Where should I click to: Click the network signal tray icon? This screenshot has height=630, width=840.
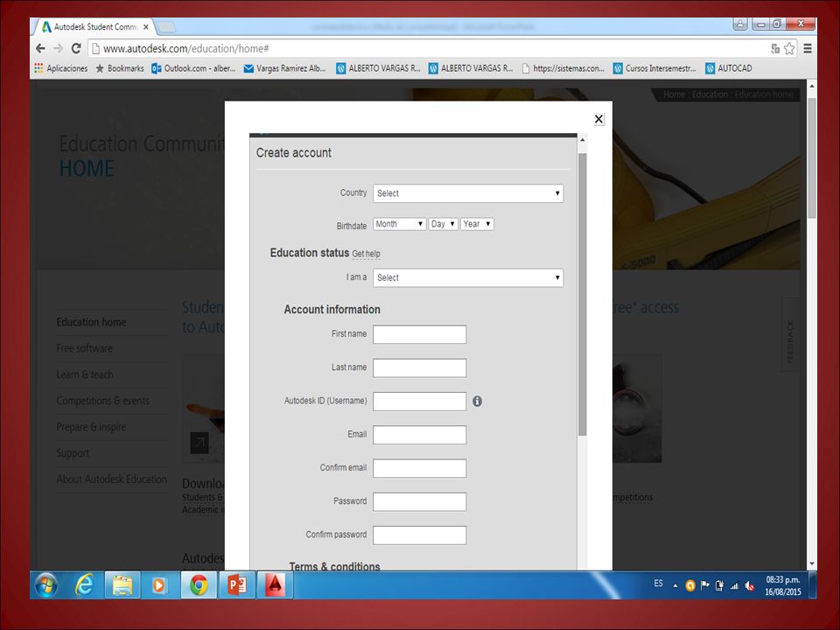point(734,586)
